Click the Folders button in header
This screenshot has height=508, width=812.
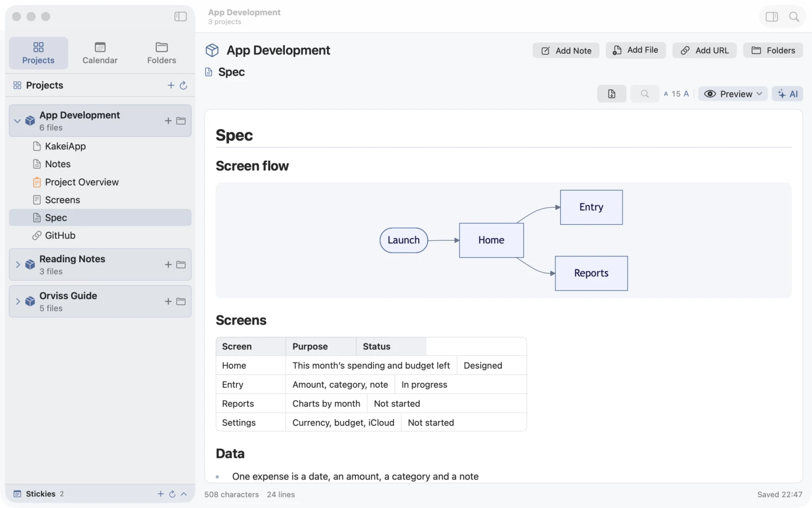click(x=773, y=50)
